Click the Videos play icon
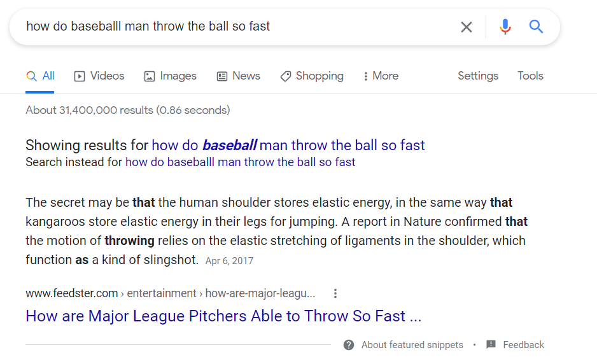The height and width of the screenshot is (364, 597). tap(79, 76)
